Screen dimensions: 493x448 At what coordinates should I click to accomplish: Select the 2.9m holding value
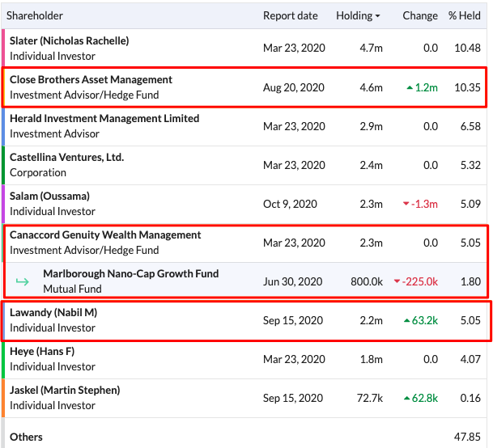coord(371,126)
